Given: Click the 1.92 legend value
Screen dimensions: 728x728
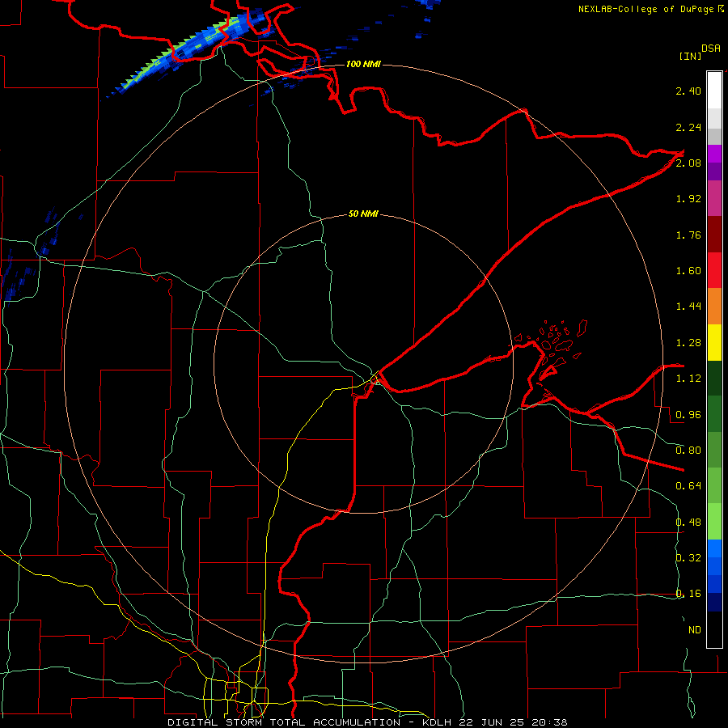Looking at the screenshot, I should 688,199.
